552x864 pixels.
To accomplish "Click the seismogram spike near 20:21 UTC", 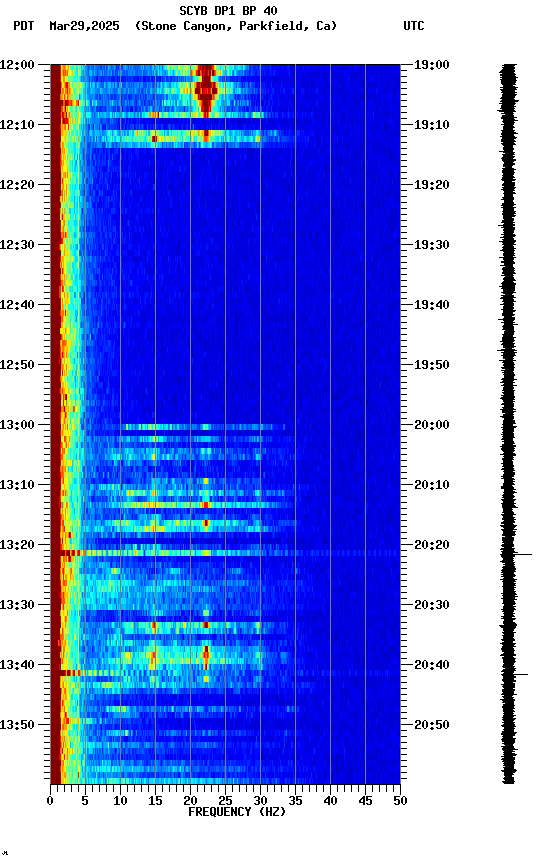I will [x=521, y=554].
